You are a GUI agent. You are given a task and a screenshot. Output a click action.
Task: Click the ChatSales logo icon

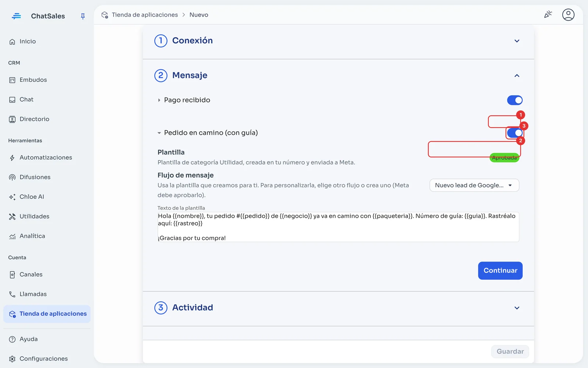click(x=16, y=16)
